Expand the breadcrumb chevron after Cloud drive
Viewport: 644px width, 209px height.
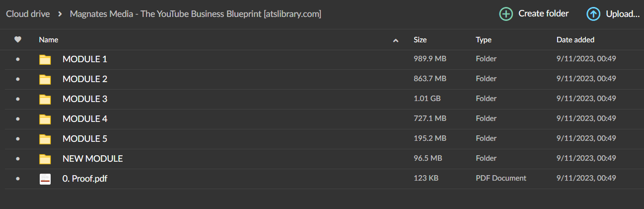tap(60, 14)
